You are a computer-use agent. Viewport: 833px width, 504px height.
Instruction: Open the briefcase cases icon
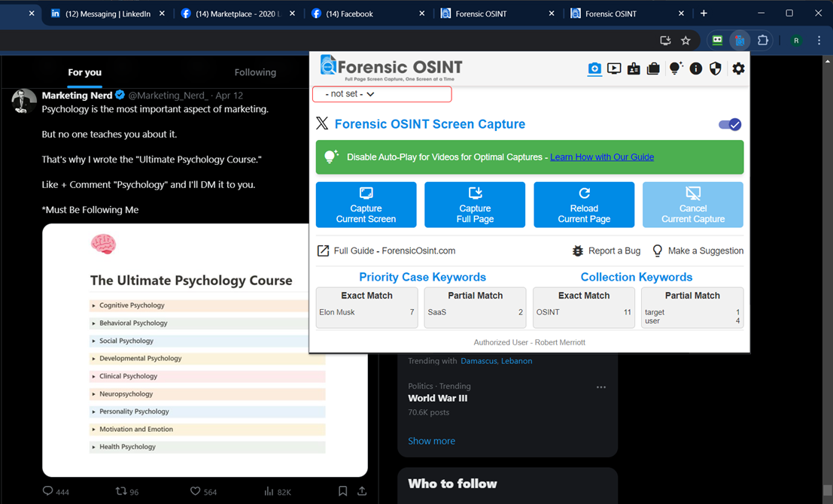click(x=653, y=68)
